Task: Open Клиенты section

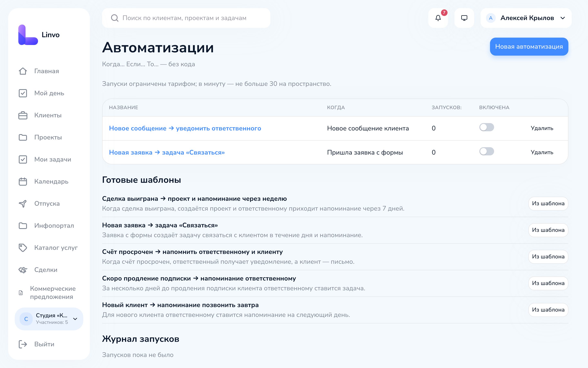Action: click(48, 115)
